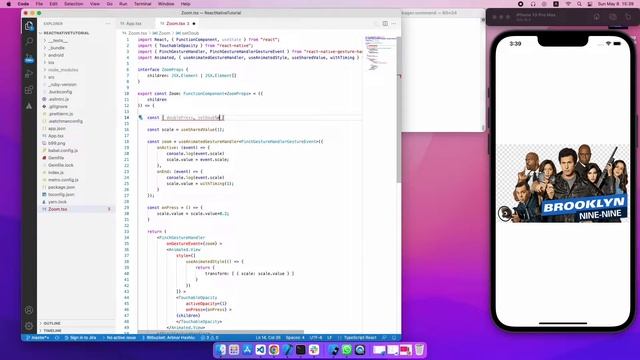Open Xcode from the Dock
The width and height of the screenshot is (640, 360).
point(287,350)
